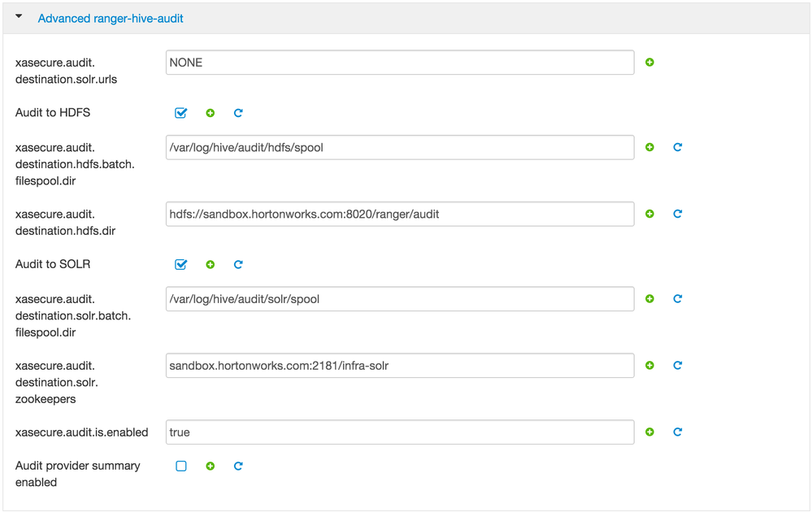Enable Audit provider summary checkbox

pyautogui.click(x=181, y=466)
